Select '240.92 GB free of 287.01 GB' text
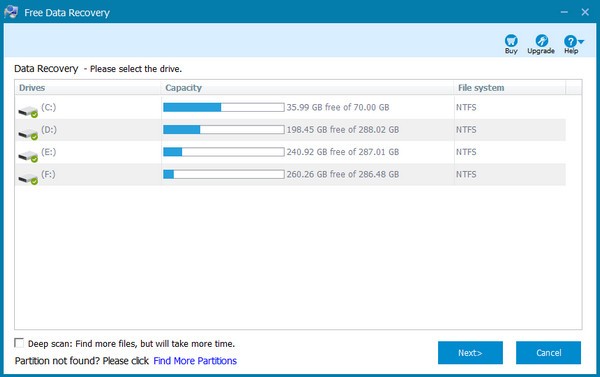Image resolution: width=600 pixels, height=377 pixels. coord(343,152)
